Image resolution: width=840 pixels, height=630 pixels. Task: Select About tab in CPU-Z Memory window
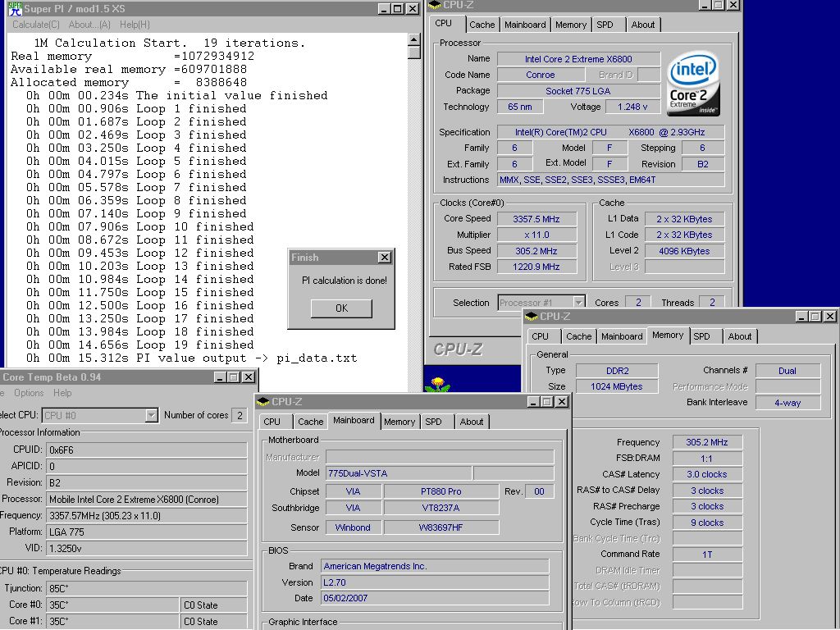(x=739, y=336)
